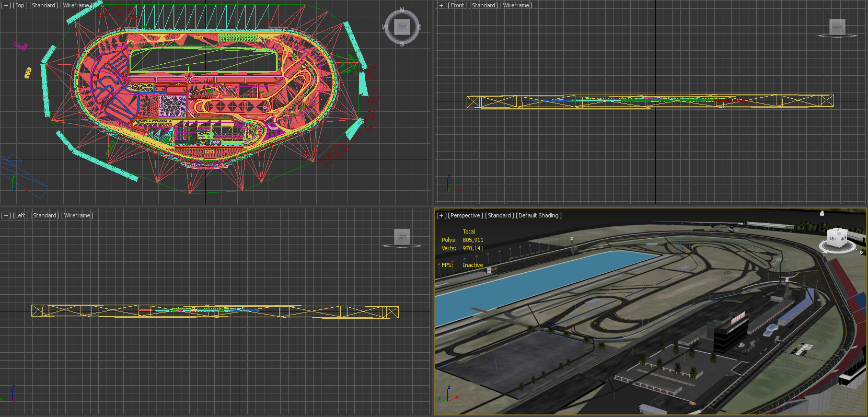
Task: Open the [Standard] menu in the Top viewport
Action: coord(44,5)
